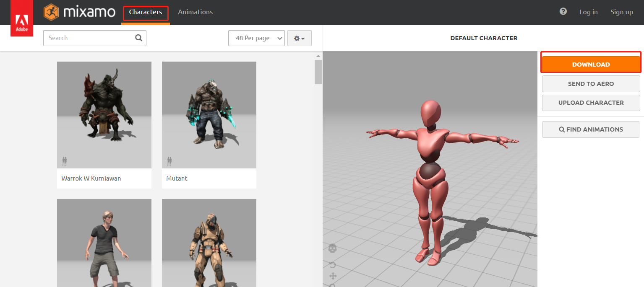Click the character list scrollbar thumb

point(318,72)
